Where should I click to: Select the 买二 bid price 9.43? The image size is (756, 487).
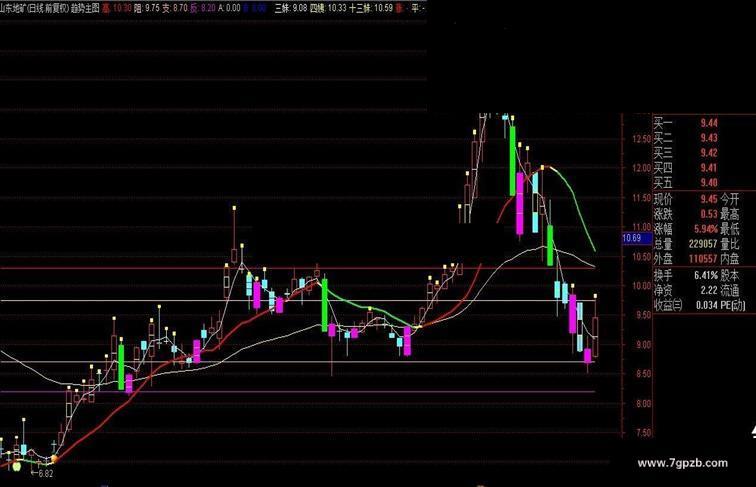point(709,138)
